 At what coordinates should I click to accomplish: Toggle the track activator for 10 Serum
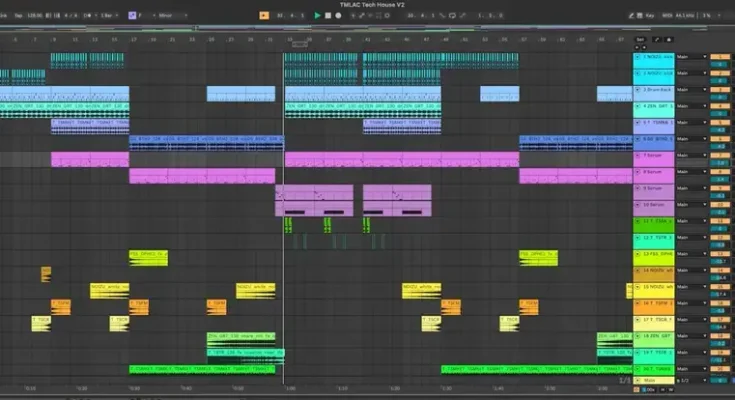(x=716, y=204)
